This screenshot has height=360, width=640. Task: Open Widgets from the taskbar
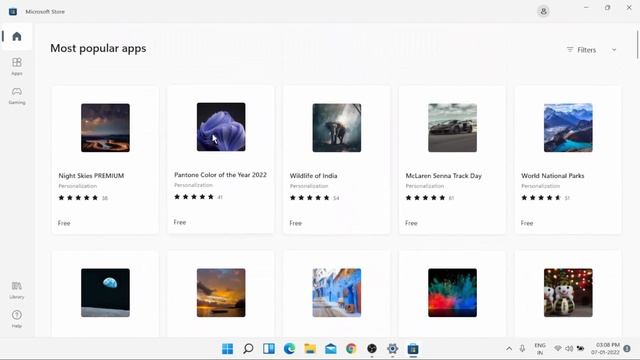pos(269,349)
